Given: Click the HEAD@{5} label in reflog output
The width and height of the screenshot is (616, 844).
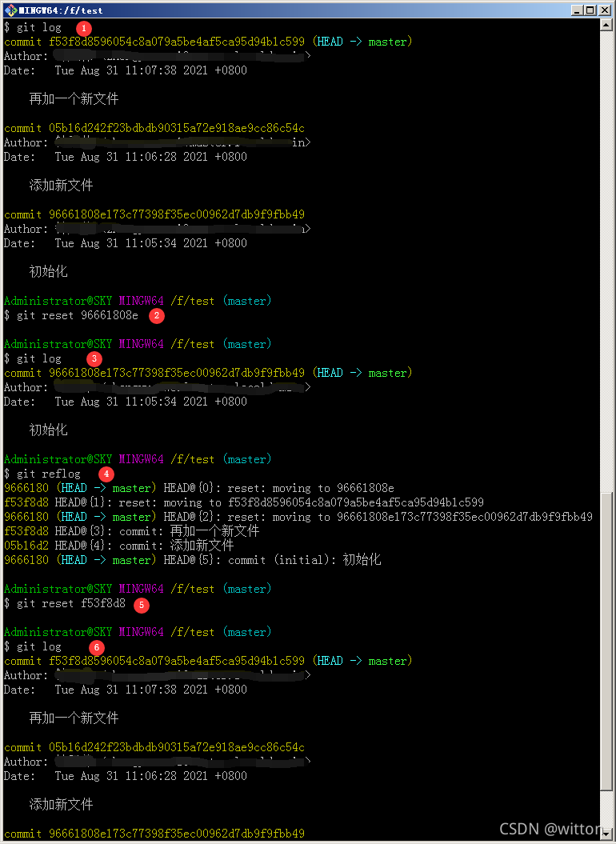Looking at the screenshot, I should tap(189, 560).
